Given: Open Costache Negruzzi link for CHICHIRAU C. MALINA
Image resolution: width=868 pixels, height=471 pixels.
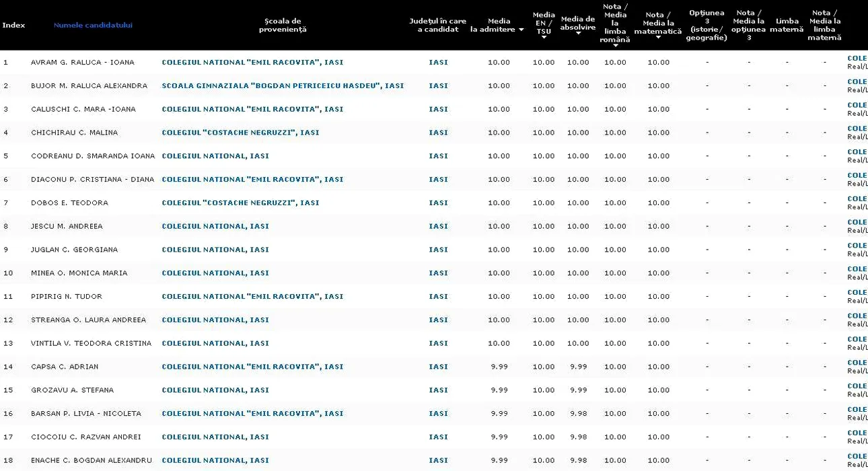Looking at the screenshot, I should 240,133.
